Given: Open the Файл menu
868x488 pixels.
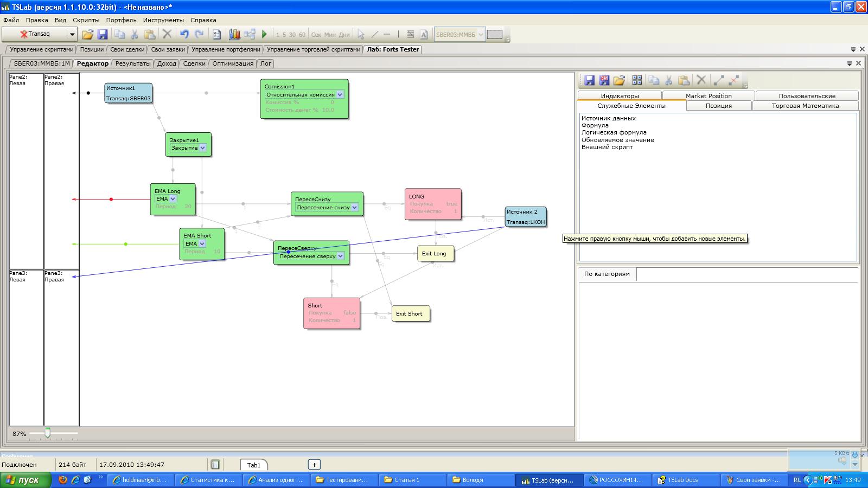Looking at the screenshot, I should click(x=11, y=20).
